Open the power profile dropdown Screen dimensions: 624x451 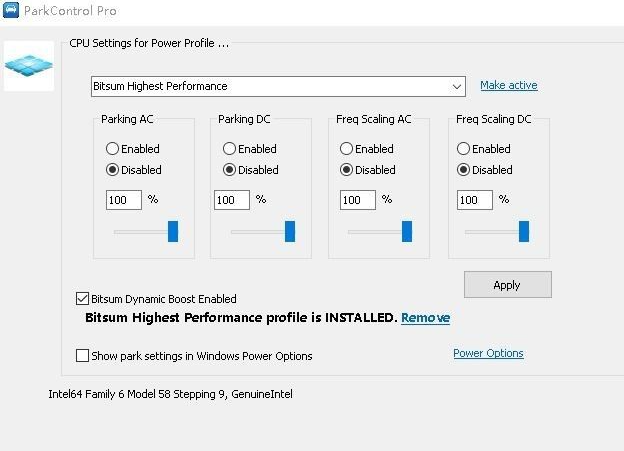click(x=457, y=86)
